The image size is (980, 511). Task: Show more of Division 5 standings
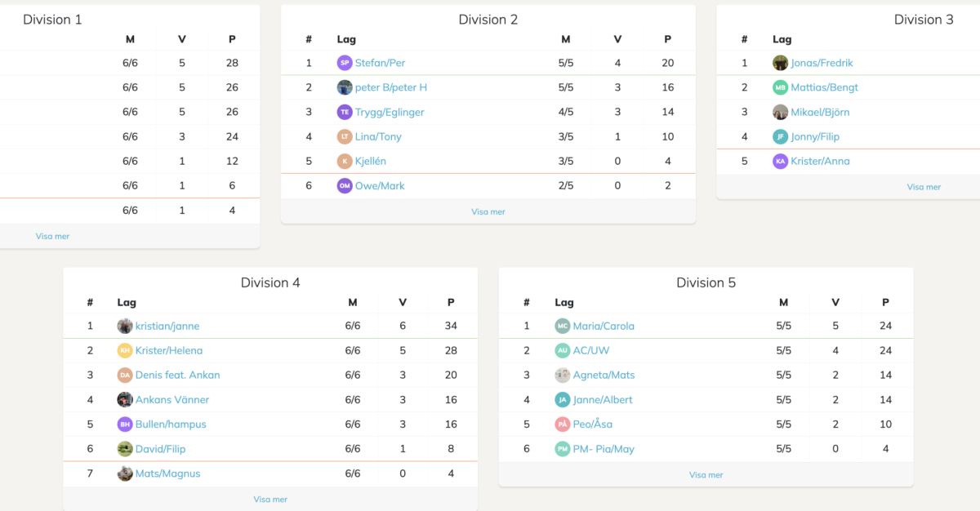706,474
